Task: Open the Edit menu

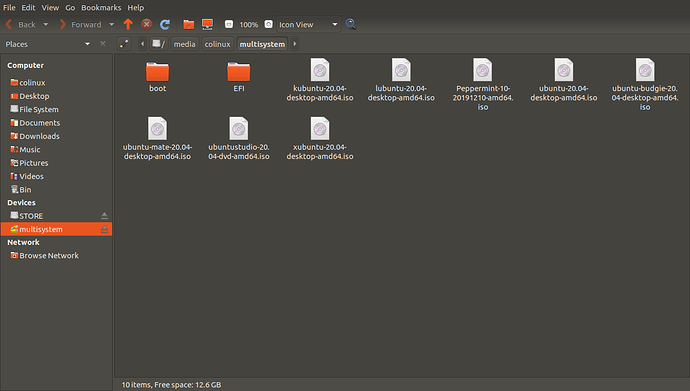Action: pyautogui.click(x=28, y=7)
